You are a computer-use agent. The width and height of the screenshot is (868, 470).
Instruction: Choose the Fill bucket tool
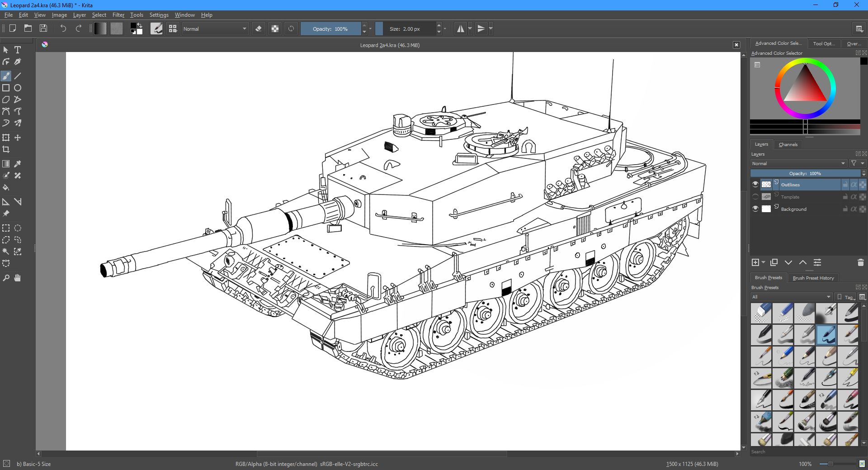6,187
